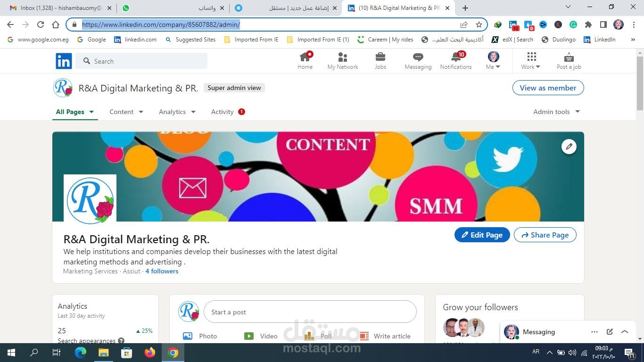The width and height of the screenshot is (644, 362).
Task: Switch to WhatsApp tab
Action: click(x=172, y=8)
